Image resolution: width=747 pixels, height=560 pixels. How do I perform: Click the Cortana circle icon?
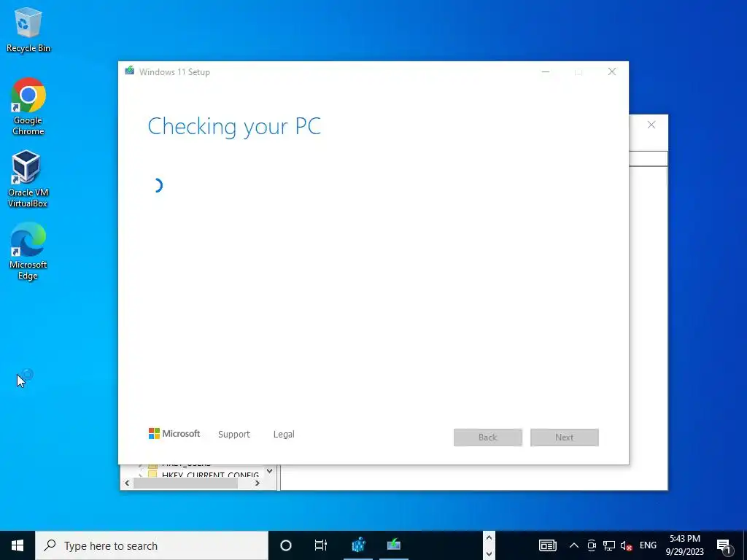pyautogui.click(x=286, y=545)
